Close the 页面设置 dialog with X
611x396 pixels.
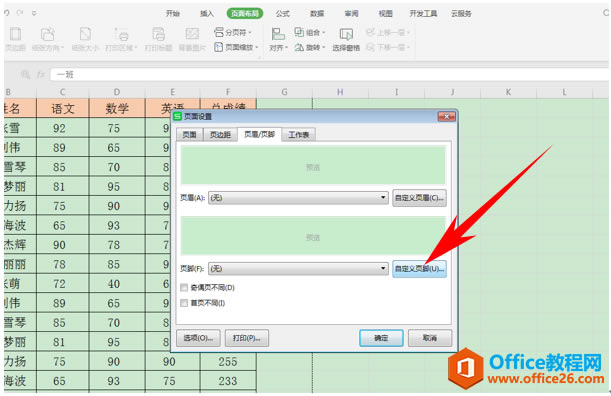446,116
